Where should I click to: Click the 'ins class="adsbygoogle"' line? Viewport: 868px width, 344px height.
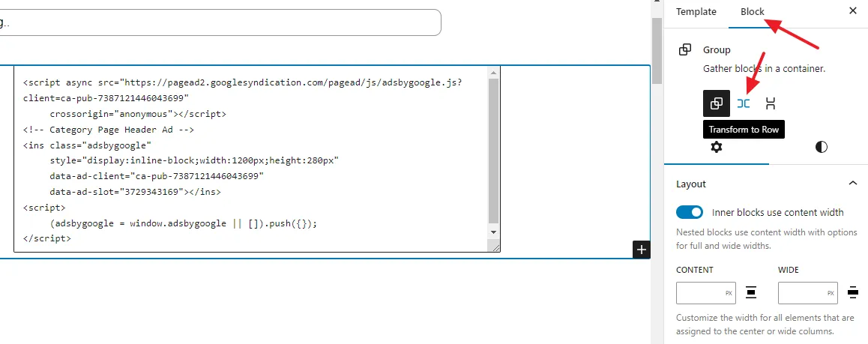pos(87,145)
